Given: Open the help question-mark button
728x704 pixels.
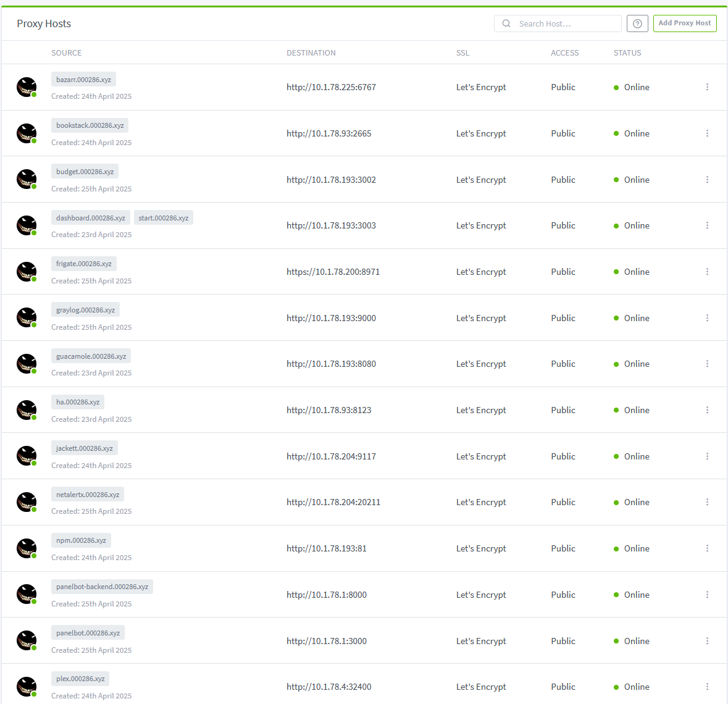Looking at the screenshot, I should pyautogui.click(x=637, y=23).
